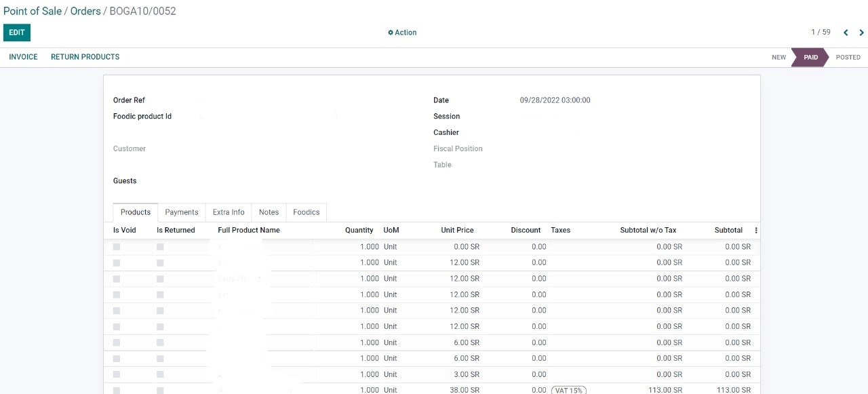This screenshot has width=868, height=394.
Task: Go to the previous order record arrow
Action: pyautogui.click(x=846, y=33)
